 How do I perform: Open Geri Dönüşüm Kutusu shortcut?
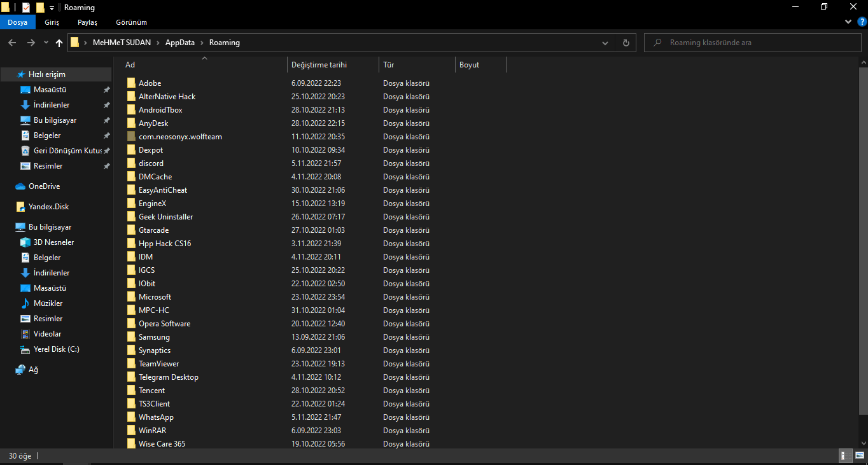click(x=67, y=151)
